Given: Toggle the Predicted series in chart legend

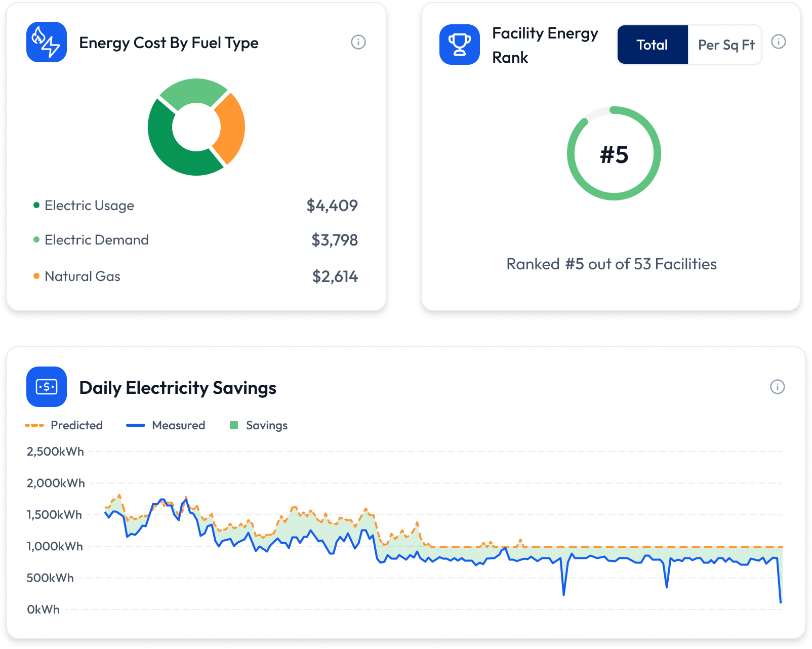Looking at the screenshot, I should 64,425.
